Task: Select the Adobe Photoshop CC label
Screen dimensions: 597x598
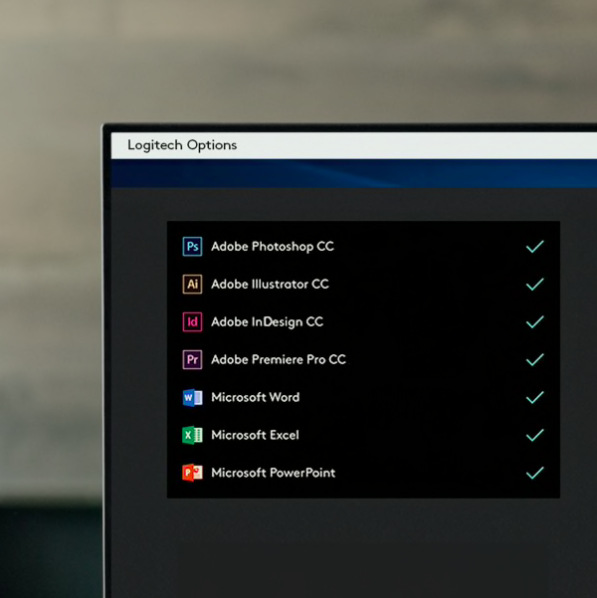Action: click(273, 247)
